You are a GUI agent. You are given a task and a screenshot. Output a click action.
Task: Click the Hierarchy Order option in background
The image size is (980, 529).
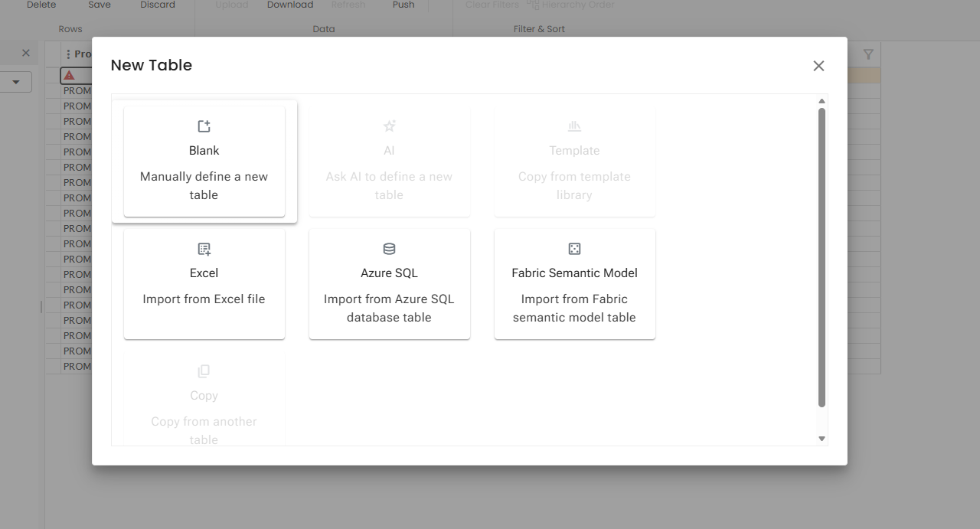coord(570,5)
